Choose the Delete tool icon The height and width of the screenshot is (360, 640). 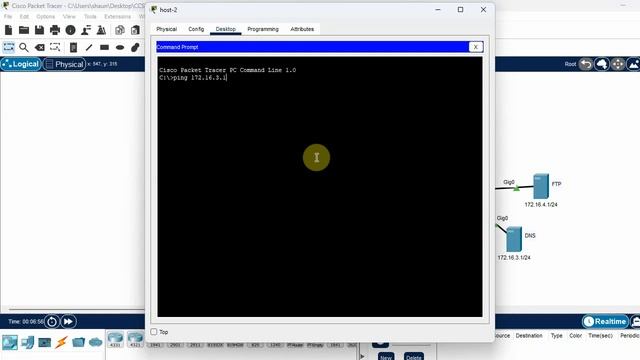pyautogui.click(x=40, y=47)
